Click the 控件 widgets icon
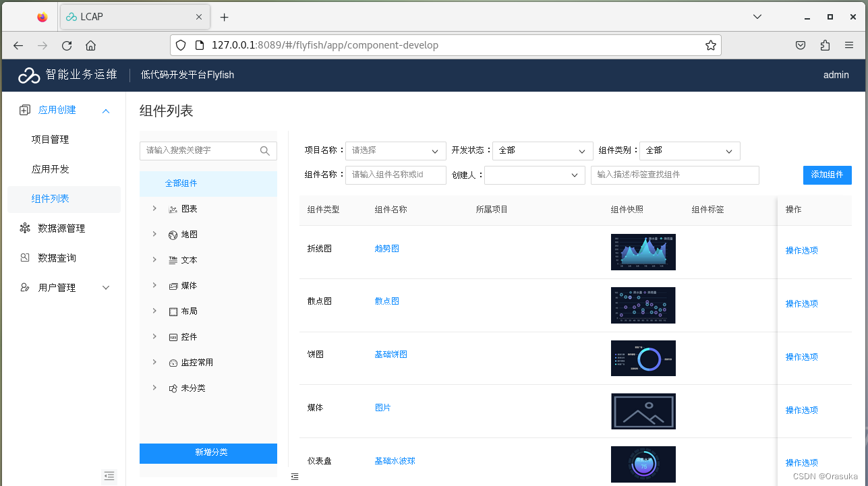 pos(171,336)
